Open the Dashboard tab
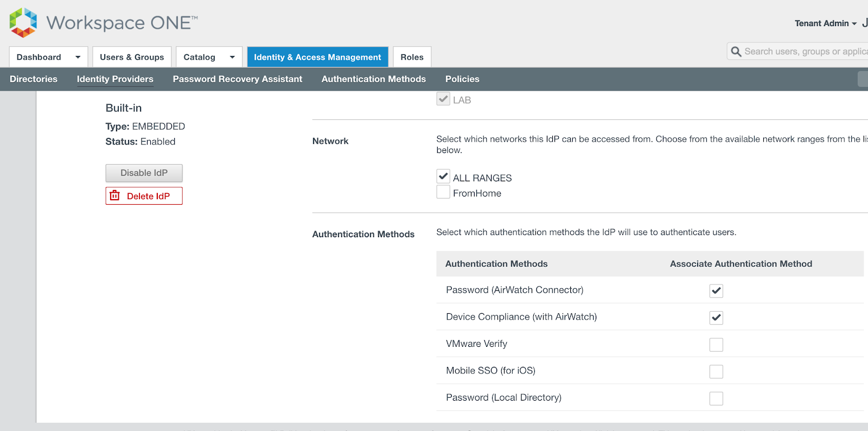Viewport: 868px width, 431px height. point(49,57)
